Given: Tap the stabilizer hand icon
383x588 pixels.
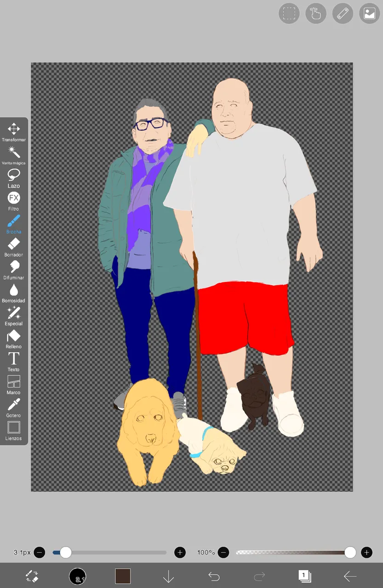Looking at the screenshot, I should tap(316, 13).
